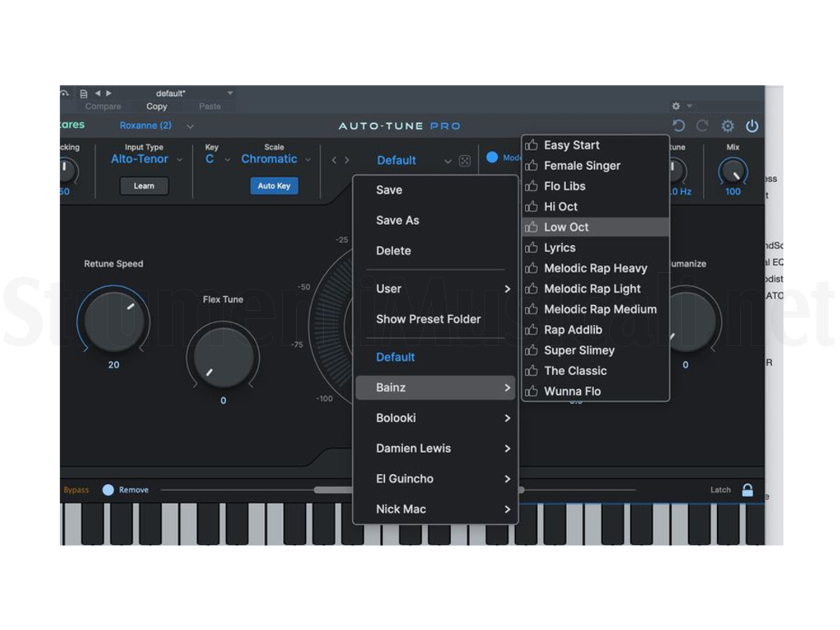Click the dice icon beside the Default preset
The width and height of the screenshot is (840, 630).
pyautogui.click(x=465, y=160)
